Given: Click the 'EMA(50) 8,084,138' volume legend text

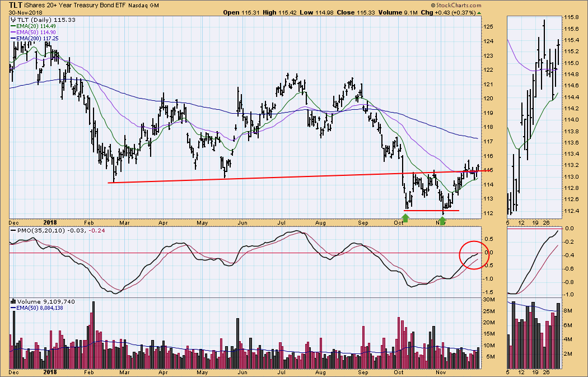Looking at the screenshot, I should click(x=40, y=308).
